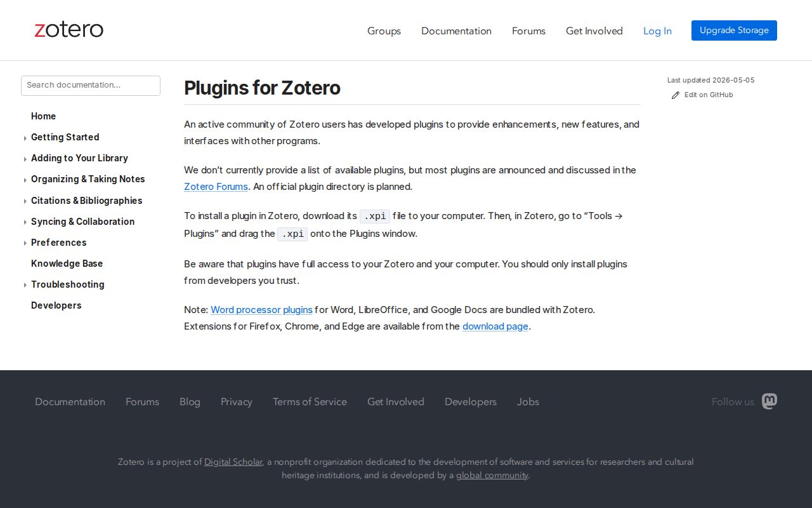The width and height of the screenshot is (812, 508).
Task: Click the Last updated 2026-05-05 text
Action: 710,80
